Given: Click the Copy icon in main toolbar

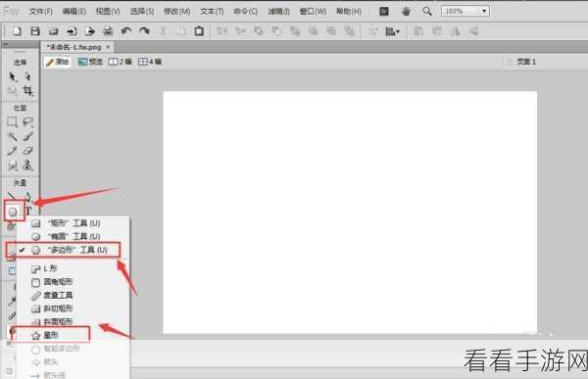Looking at the screenshot, I should [180, 31].
